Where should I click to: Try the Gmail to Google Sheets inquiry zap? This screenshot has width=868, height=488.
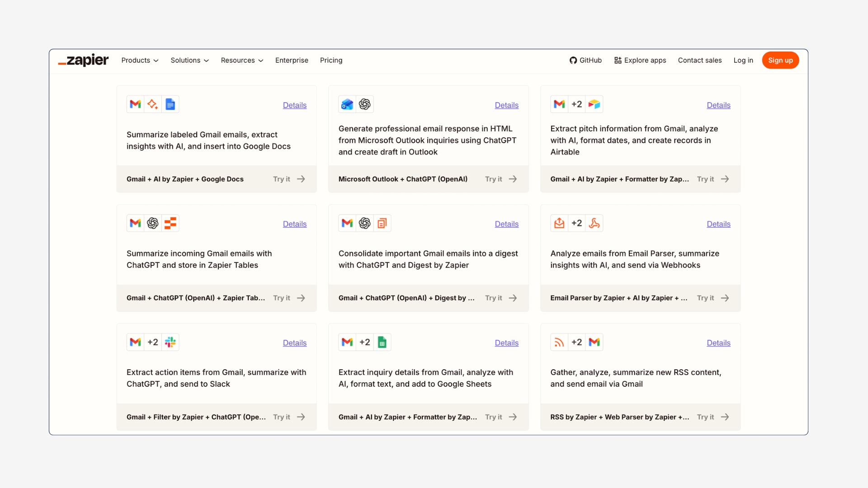click(501, 417)
